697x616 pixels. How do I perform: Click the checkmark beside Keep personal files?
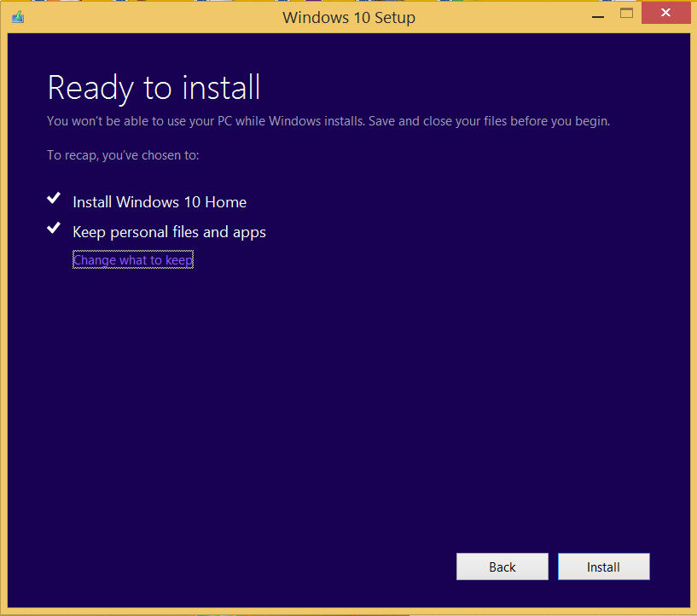(54, 228)
